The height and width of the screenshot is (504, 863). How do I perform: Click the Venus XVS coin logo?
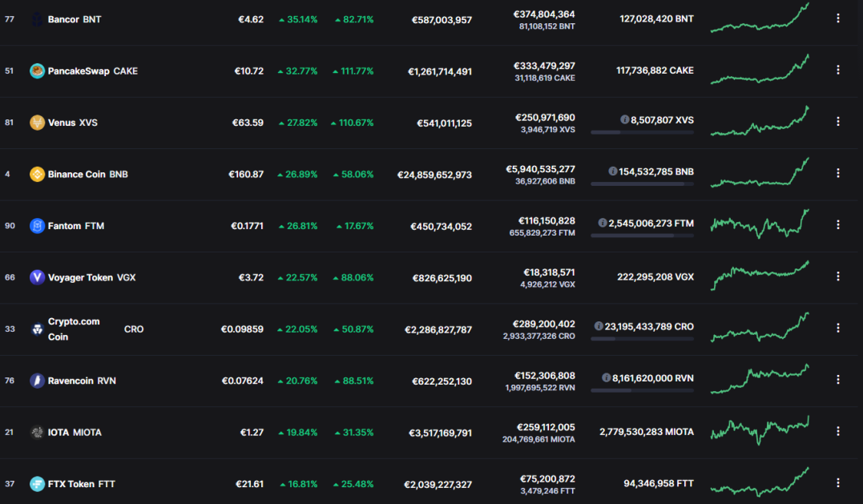coord(37,123)
